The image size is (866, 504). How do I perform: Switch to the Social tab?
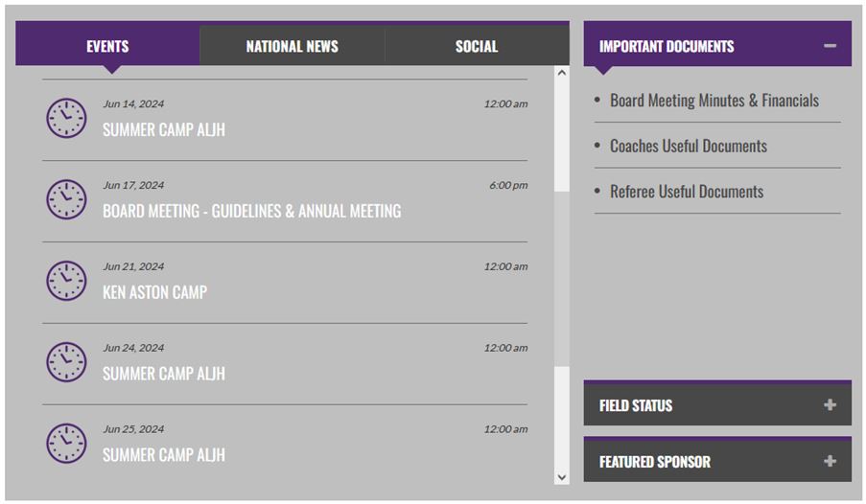(x=476, y=46)
